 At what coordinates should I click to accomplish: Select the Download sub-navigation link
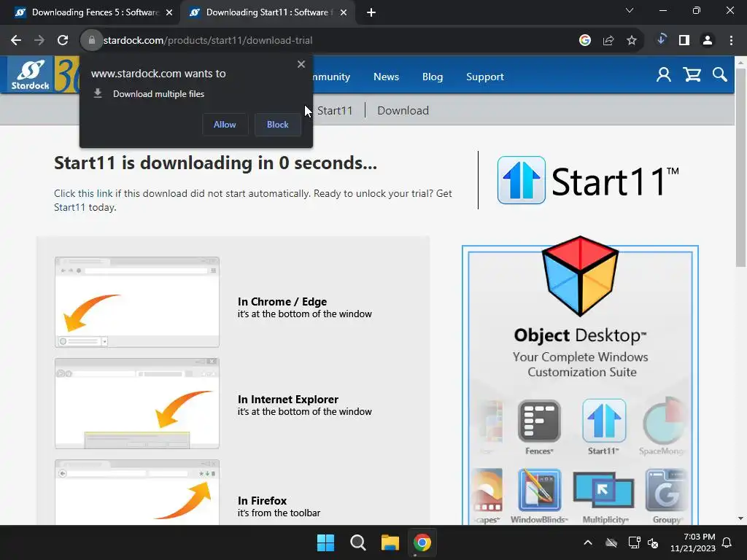(x=403, y=111)
